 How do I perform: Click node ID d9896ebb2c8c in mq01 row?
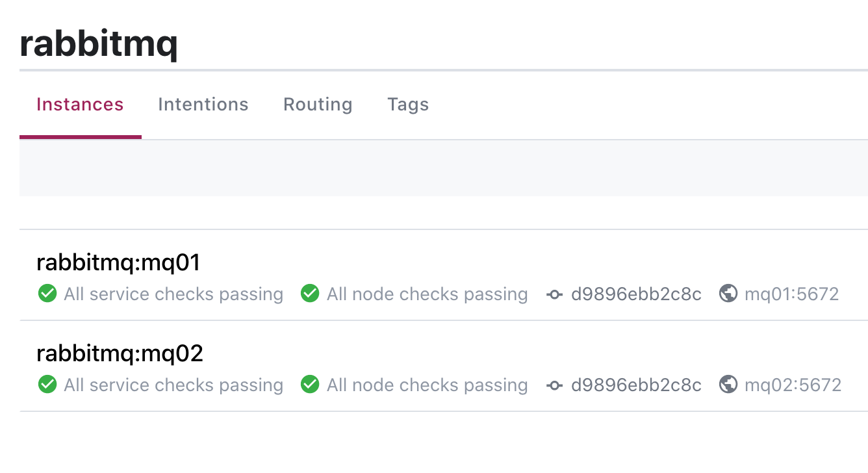(x=636, y=294)
